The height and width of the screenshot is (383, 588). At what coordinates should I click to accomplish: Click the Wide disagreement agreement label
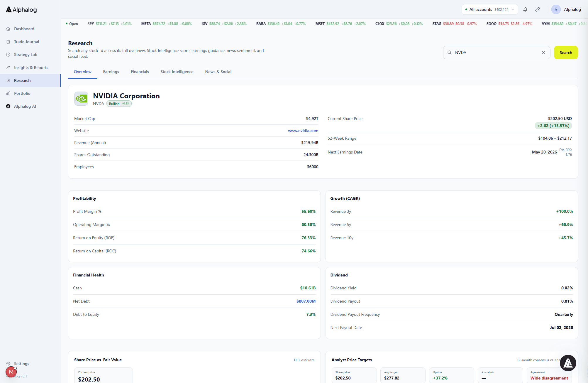click(x=549, y=378)
